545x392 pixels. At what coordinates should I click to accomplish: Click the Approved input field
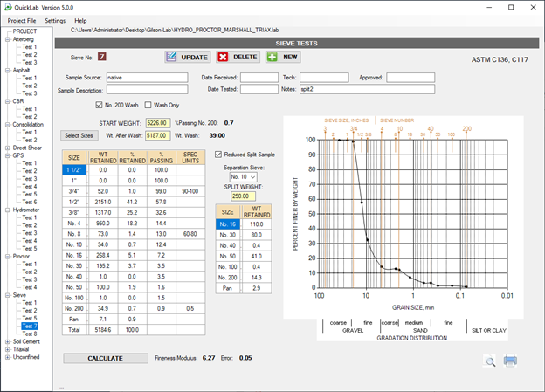point(410,78)
